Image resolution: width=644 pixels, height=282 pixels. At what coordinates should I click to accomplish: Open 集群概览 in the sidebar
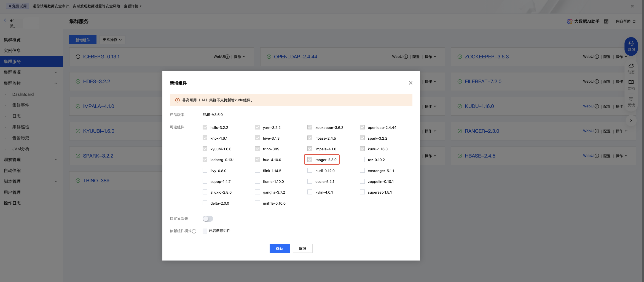point(12,40)
